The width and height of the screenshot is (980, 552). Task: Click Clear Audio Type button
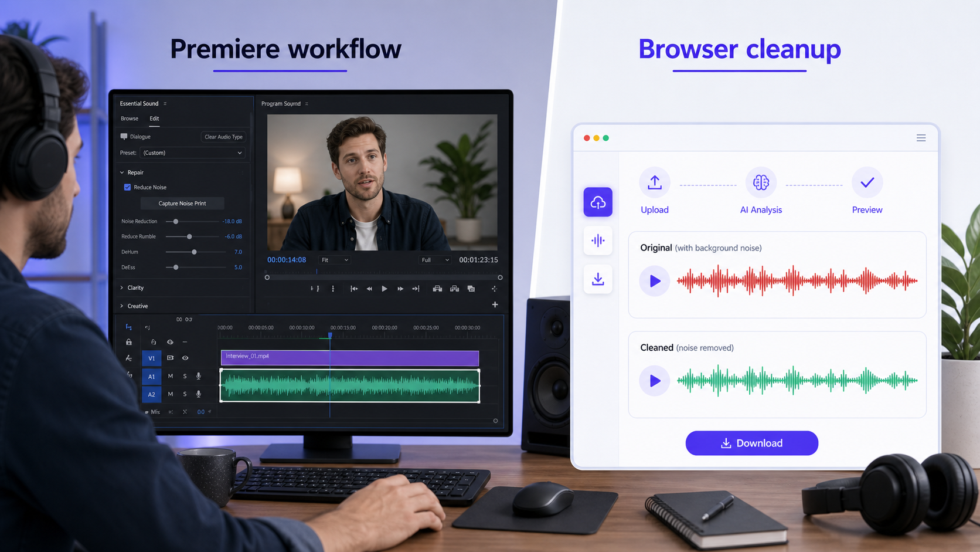coord(223,137)
